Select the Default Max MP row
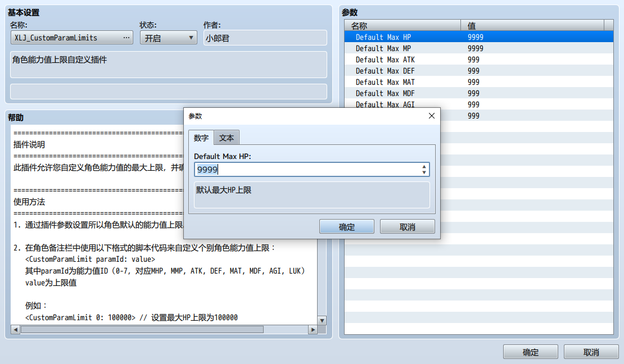The image size is (624, 364). point(479,48)
